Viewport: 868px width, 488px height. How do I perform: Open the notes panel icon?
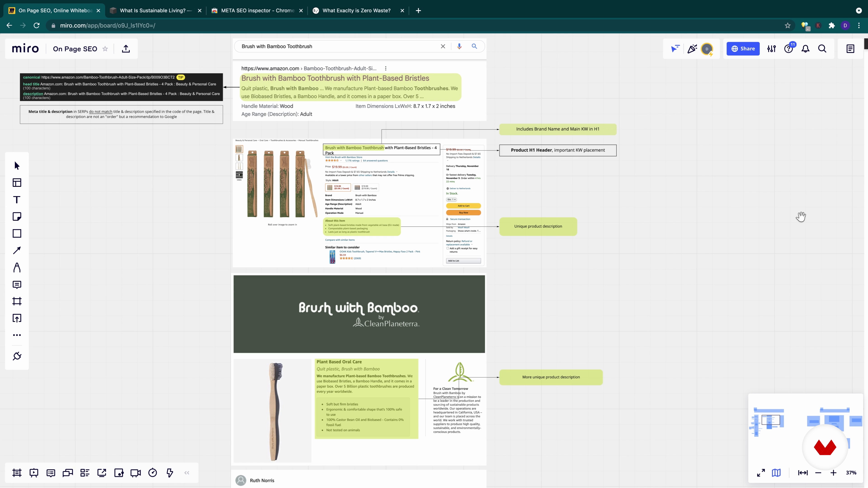tap(850, 49)
